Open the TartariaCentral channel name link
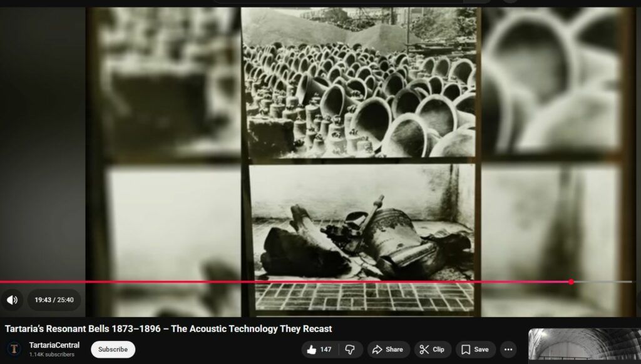This screenshot has width=641, height=364. 54,345
